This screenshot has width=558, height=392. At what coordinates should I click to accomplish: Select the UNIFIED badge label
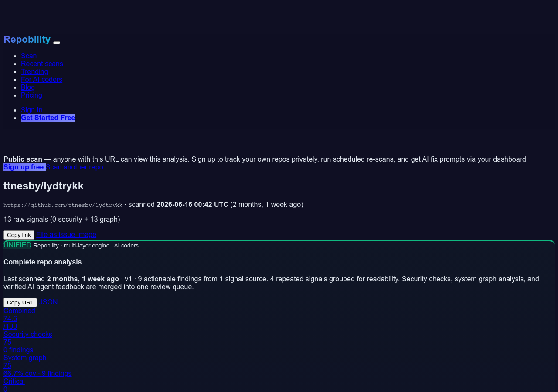(17, 245)
